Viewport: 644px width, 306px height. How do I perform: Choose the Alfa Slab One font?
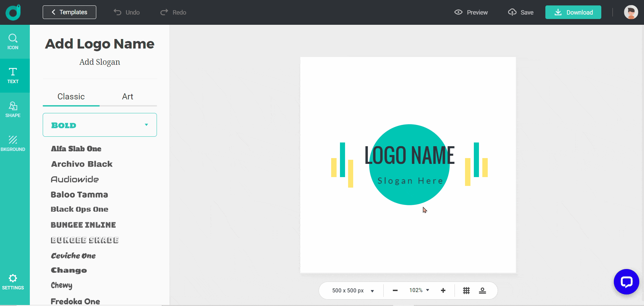click(76, 149)
